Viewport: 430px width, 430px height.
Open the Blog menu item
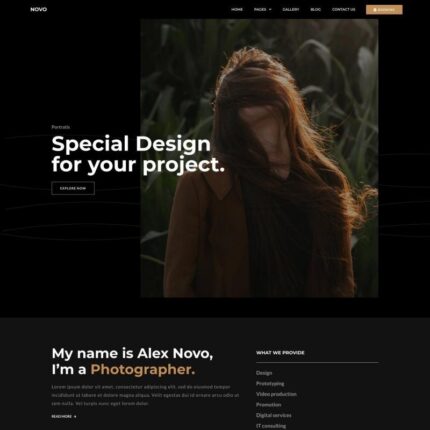[316, 9]
